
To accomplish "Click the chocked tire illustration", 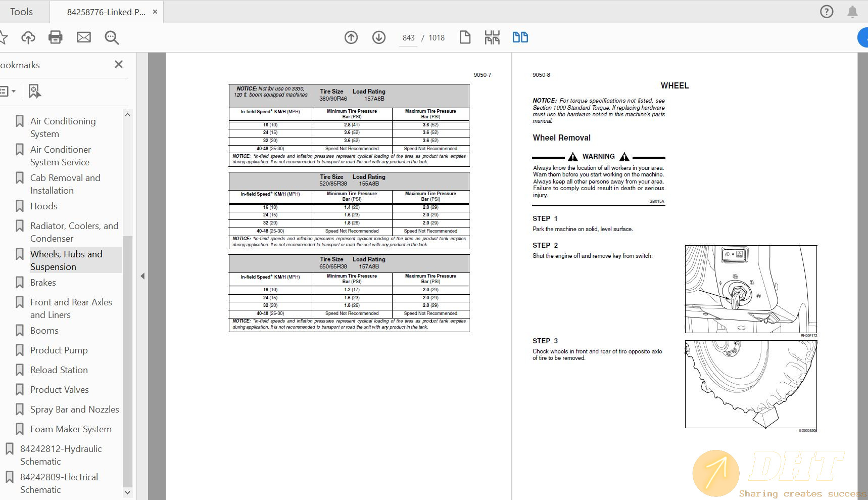I will tap(751, 384).
